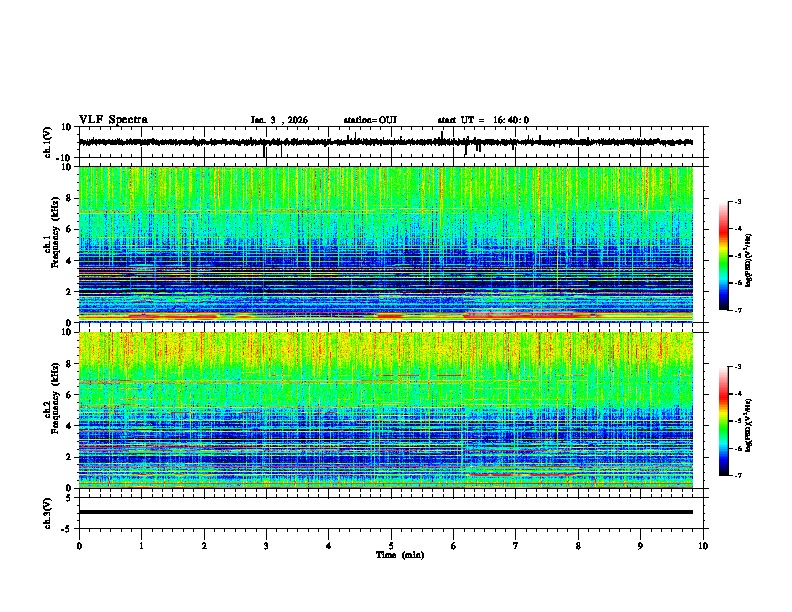
Task: Click the "0" tick on the time axis
Action: coord(79,546)
